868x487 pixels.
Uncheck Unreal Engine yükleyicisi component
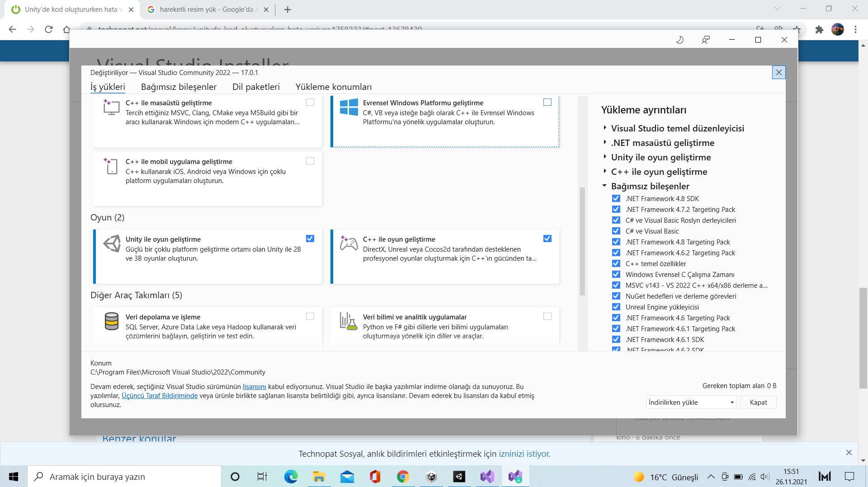point(616,307)
